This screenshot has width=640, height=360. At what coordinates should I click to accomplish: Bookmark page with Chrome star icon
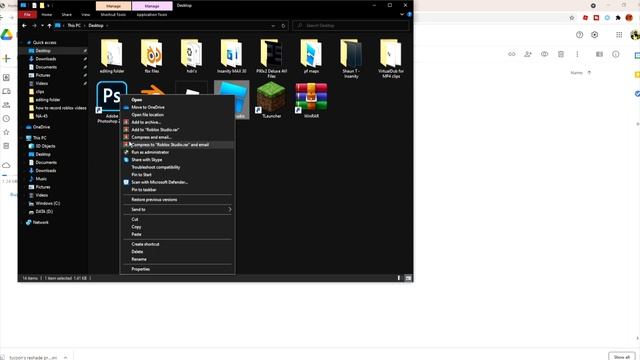point(572,18)
